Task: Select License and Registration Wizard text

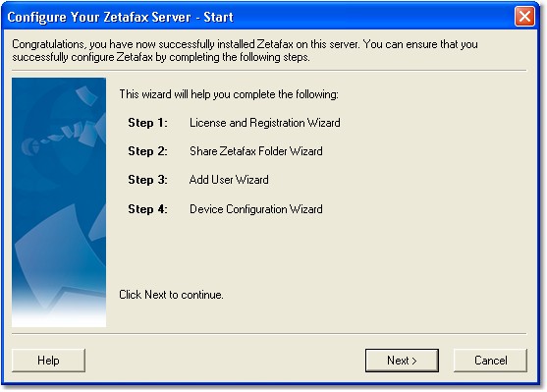Action: click(x=265, y=123)
